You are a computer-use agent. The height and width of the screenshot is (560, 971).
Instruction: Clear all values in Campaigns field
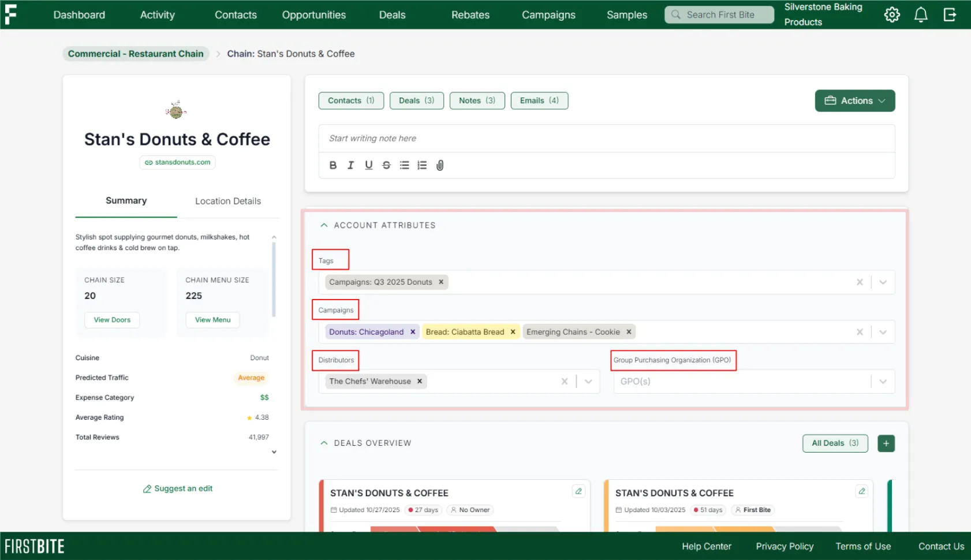[x=860, y=332]
